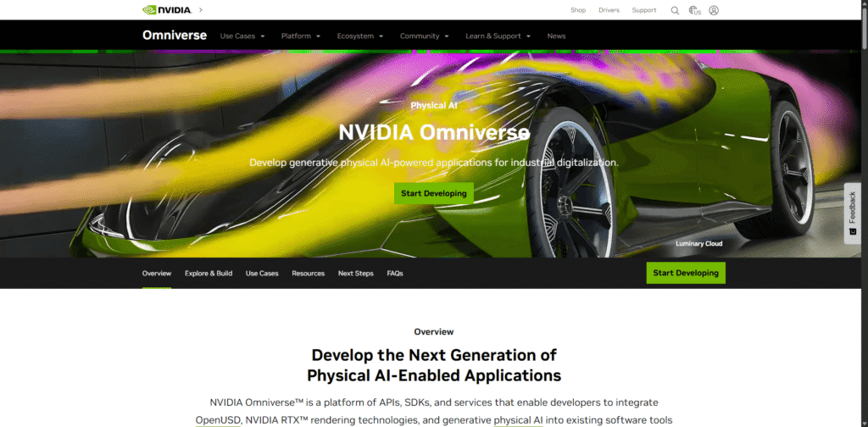Click the Physical AI hero label
This screenshot has width=868, height=427.
tap(434, 105)
